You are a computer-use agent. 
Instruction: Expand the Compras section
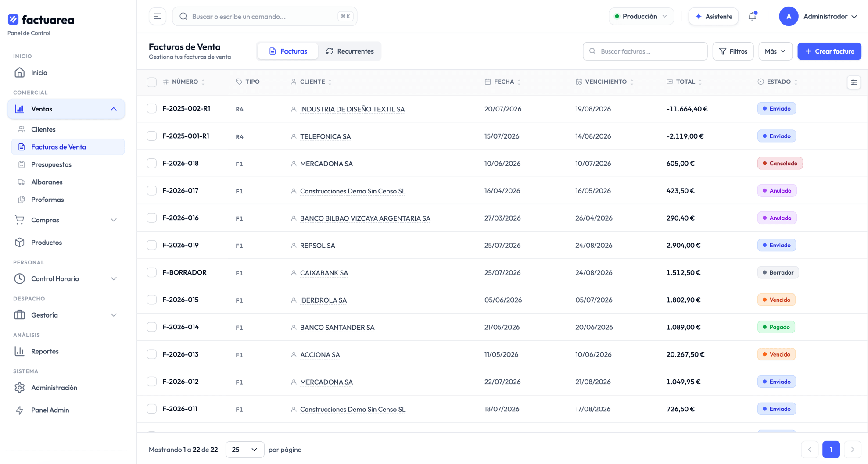click(114, 220)
